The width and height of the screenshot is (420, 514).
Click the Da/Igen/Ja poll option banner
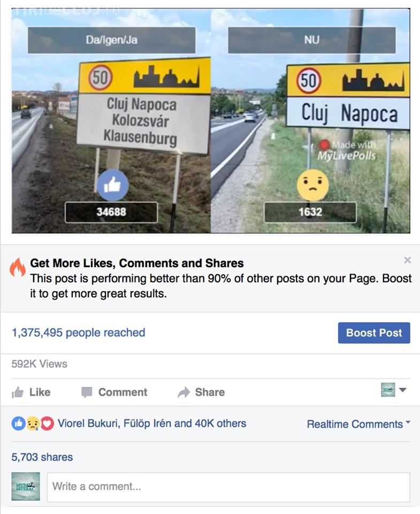click(x=112, y=40)
